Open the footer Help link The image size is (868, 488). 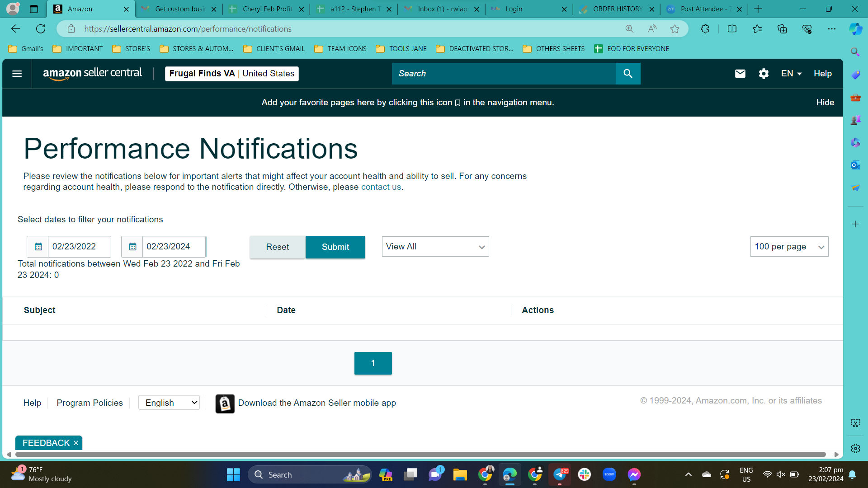[32, 403]
